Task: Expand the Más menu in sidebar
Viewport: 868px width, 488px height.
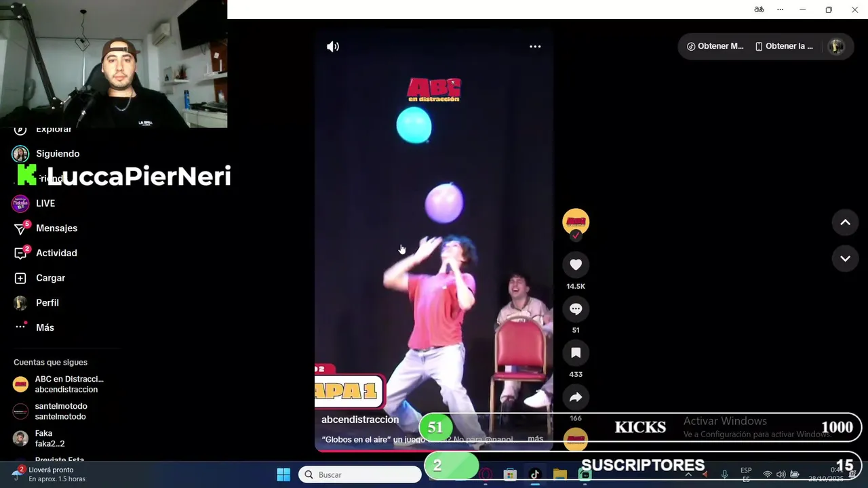Action: click(x=45, y=327)
